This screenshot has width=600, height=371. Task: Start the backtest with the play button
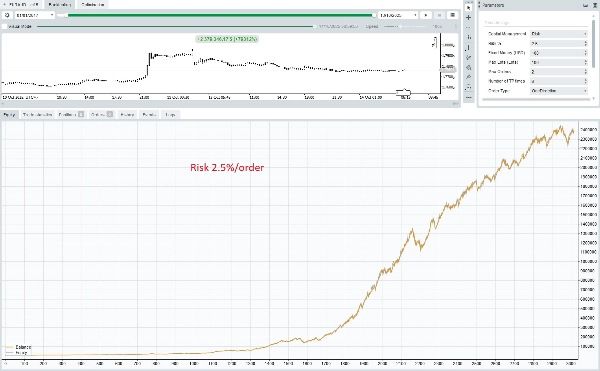tap(426, 15)
